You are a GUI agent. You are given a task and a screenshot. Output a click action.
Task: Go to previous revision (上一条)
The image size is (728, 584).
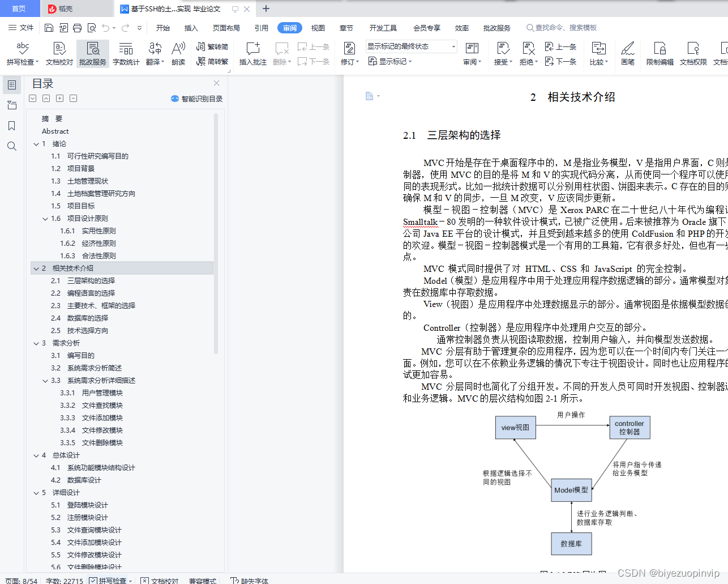click(x=561, y=47)
